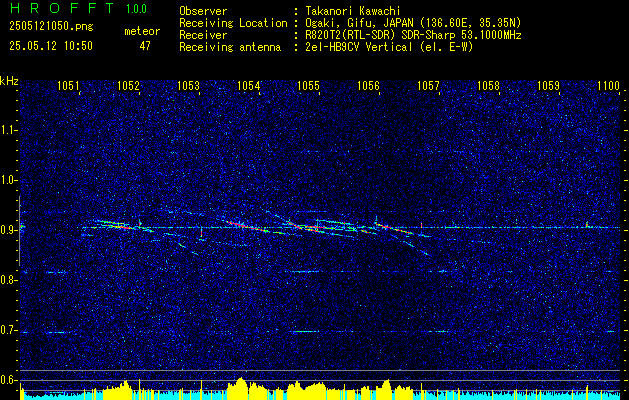Image resolution: width=629 pixels, height=400 pixels.
Task: Click the HROFFT title text
Action: pyautogui.click(x=62, y=8)
